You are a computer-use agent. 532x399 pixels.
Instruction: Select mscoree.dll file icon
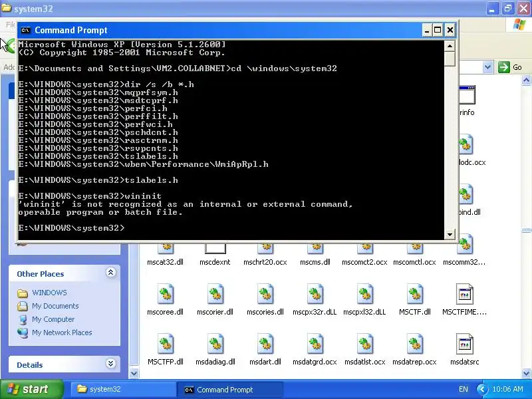coord(166,294)
